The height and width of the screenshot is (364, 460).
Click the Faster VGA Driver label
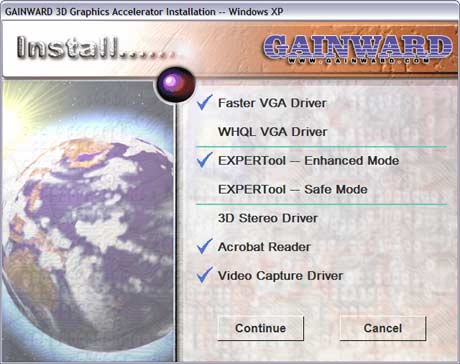pos(272,103)
